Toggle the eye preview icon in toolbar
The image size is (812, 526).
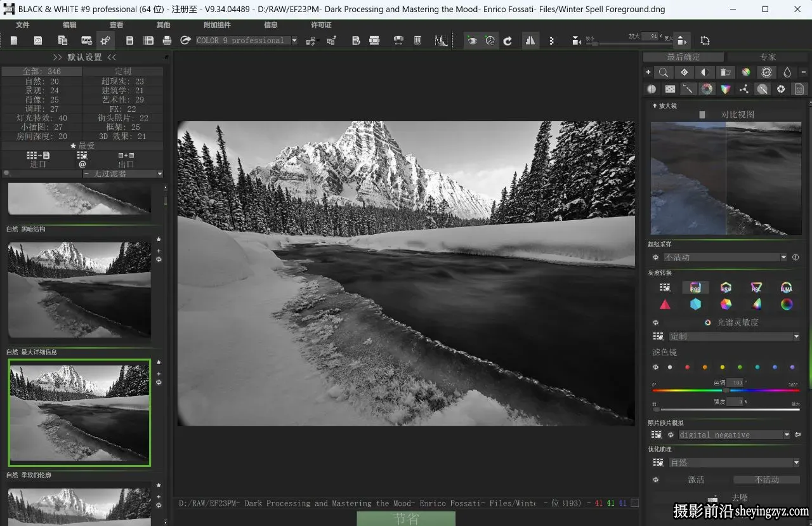pos(472,41)
